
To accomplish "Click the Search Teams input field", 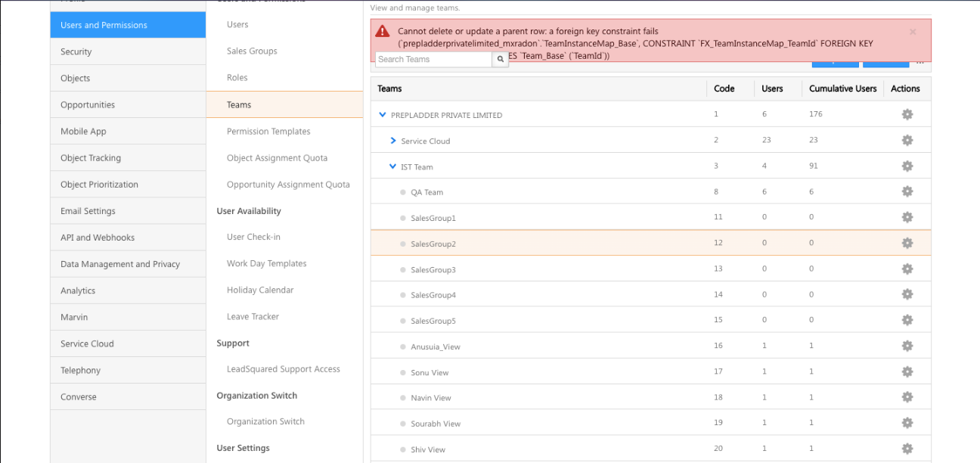I will [433, 59].
